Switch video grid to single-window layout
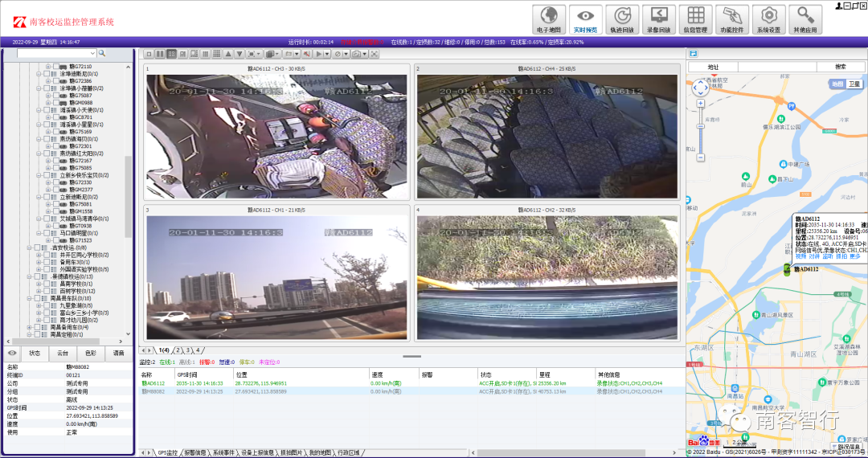The image size is (868, 458). (x=149, y=54)
